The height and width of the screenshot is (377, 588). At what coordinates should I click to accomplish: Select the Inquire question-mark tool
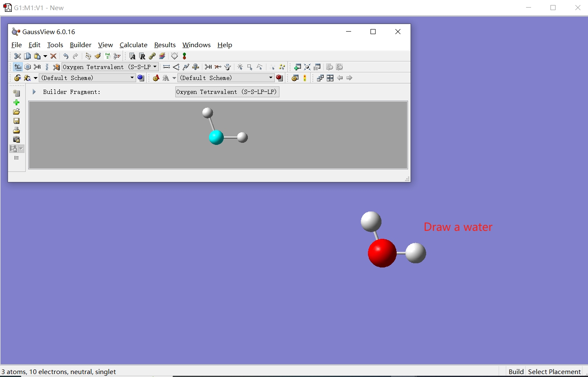click(196, 67)
